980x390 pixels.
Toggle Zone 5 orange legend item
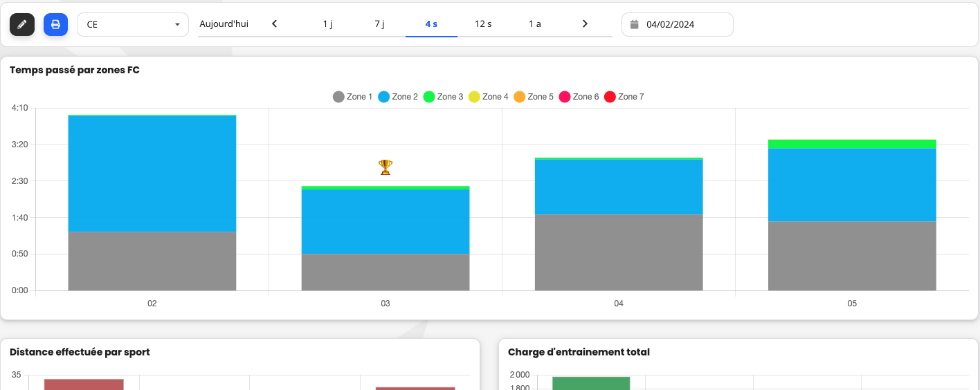[534, 97]
